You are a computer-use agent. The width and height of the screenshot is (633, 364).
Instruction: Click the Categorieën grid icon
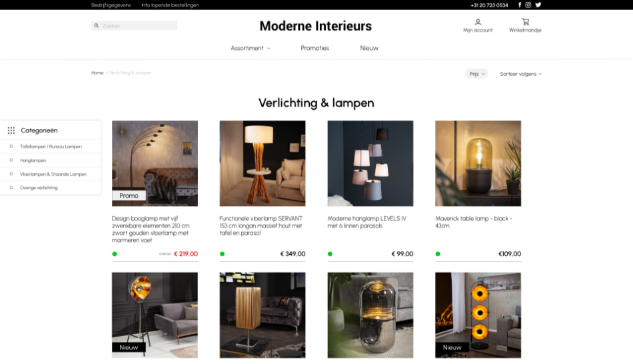point(11,130)
